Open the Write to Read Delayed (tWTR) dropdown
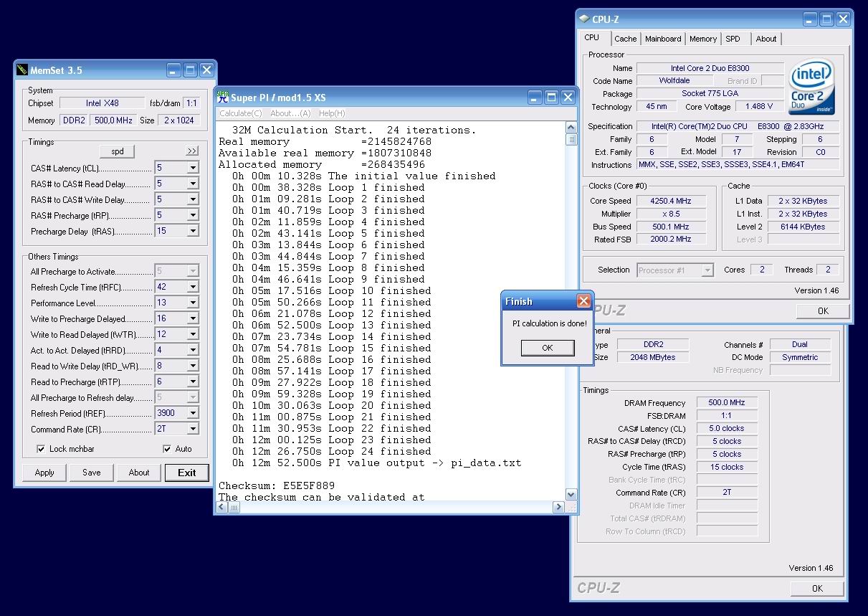The image size is (868, 616). (192, 334)
